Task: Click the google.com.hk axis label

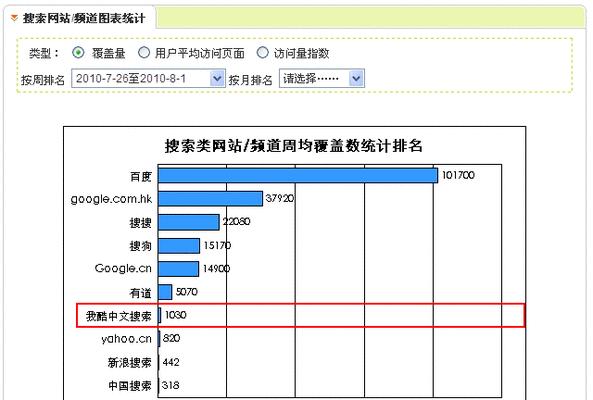Action: (111, 199)
